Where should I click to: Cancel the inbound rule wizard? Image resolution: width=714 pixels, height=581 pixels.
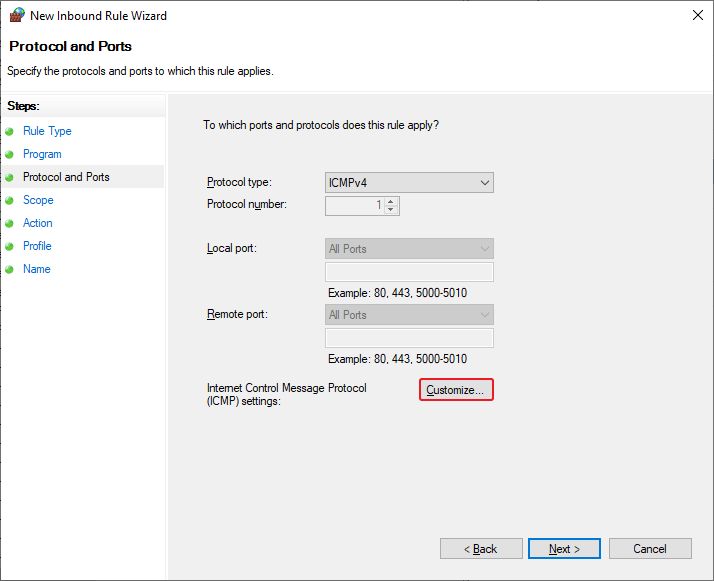[650, 549]
